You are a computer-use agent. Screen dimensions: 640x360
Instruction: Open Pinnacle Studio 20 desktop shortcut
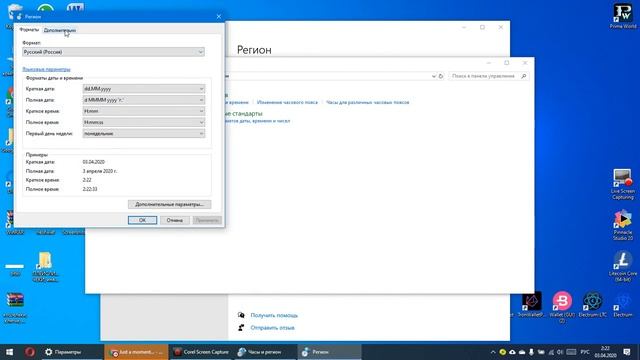click(x=622, y=225)
